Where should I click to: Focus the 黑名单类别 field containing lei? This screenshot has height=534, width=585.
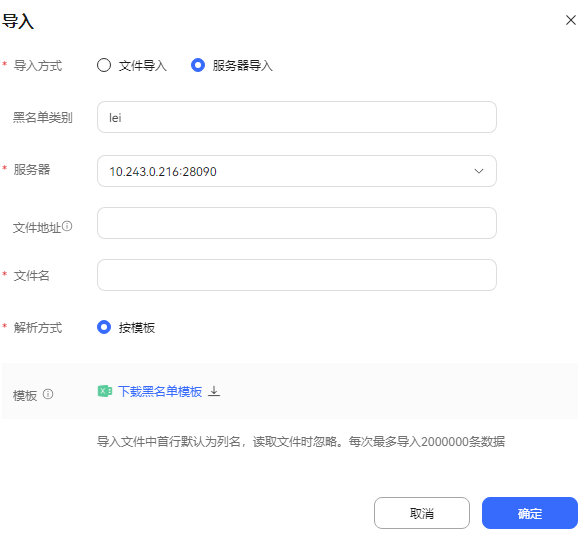click(x=297, y=117)
